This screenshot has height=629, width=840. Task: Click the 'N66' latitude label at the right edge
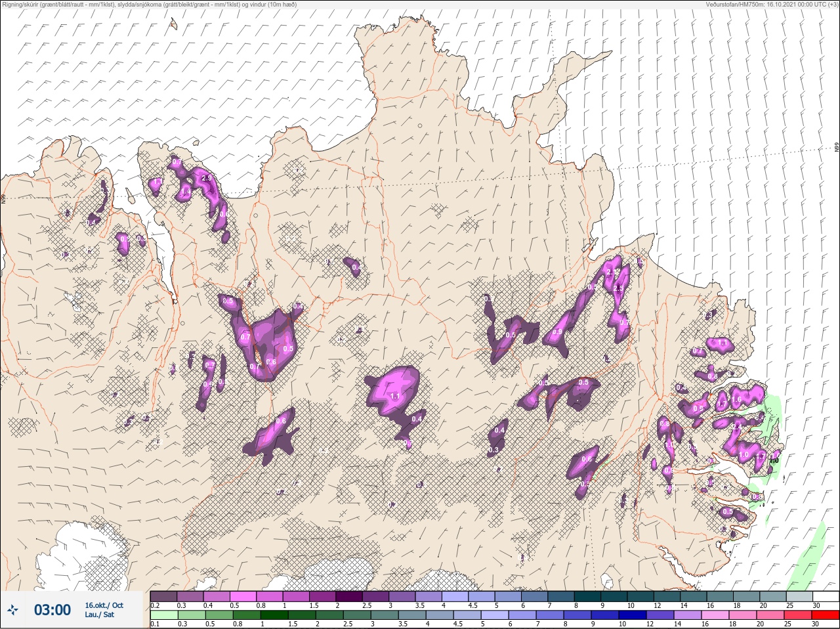pos(837,148)
